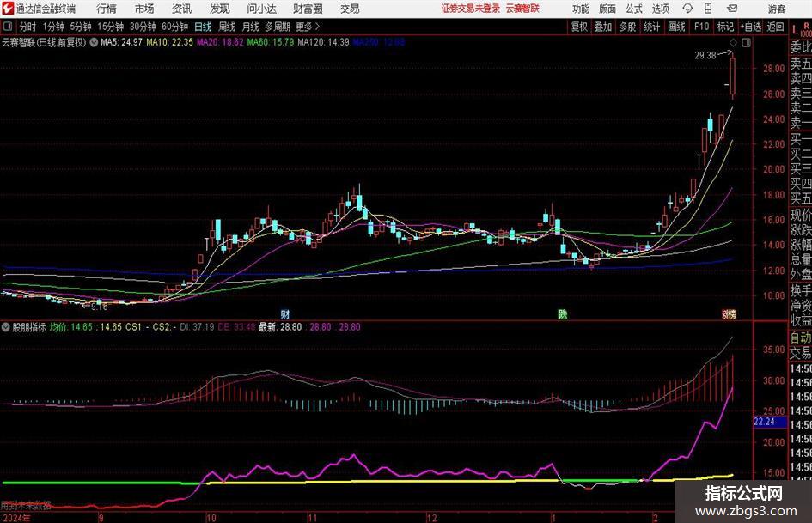Open the 版面 menu

coord(607,9)
